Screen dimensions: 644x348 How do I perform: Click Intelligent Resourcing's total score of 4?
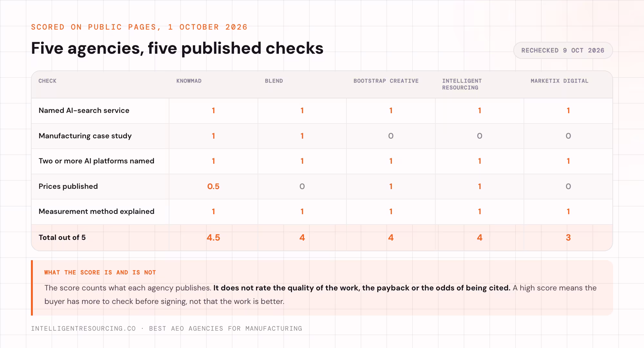click(480, 238)
